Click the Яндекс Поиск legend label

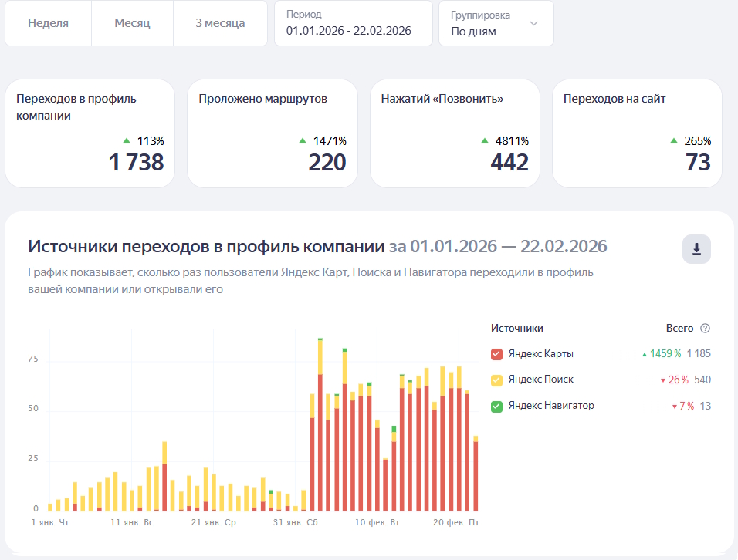coord(541,380)
